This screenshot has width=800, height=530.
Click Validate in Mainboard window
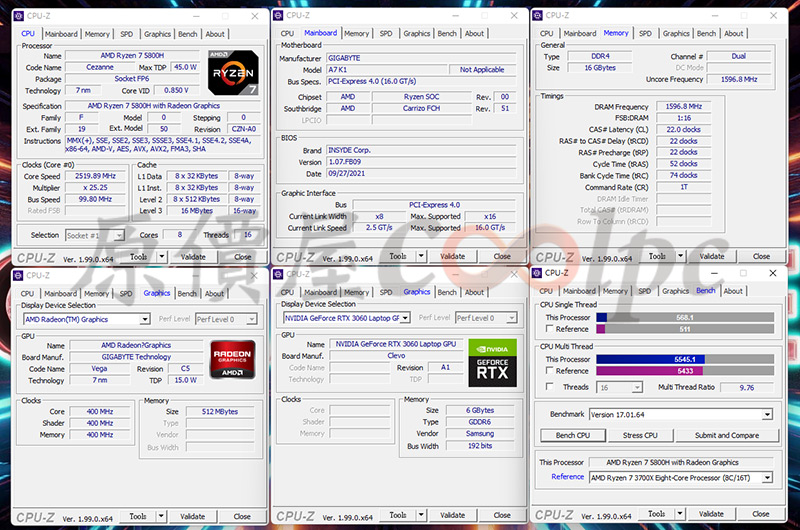[453, 256]
